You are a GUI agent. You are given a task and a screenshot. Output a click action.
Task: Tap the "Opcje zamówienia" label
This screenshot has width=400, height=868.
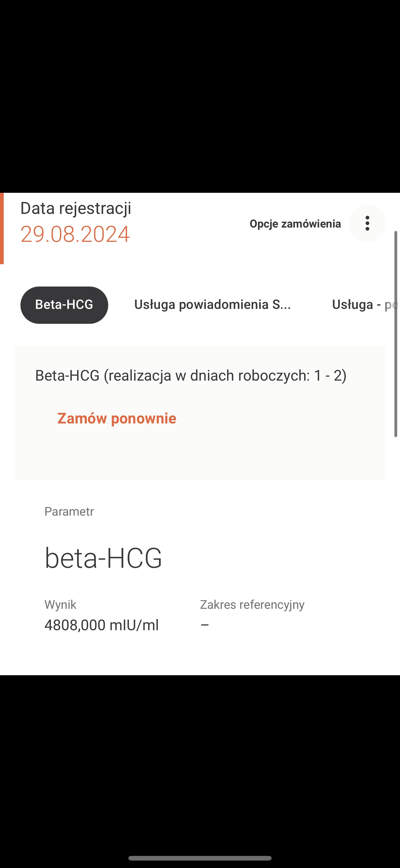(x=295, y=224)
